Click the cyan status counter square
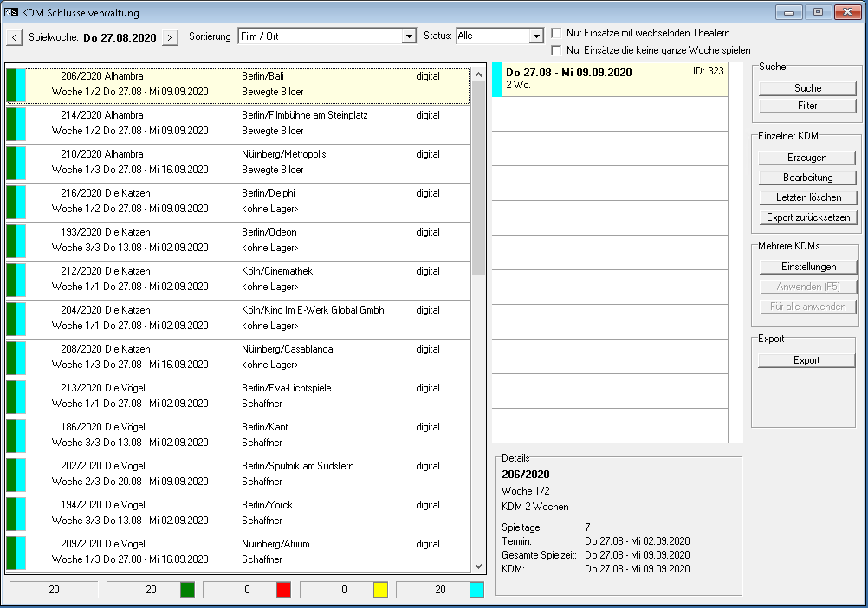This screenshot has height=608, width=868. [x=476, y=590]
